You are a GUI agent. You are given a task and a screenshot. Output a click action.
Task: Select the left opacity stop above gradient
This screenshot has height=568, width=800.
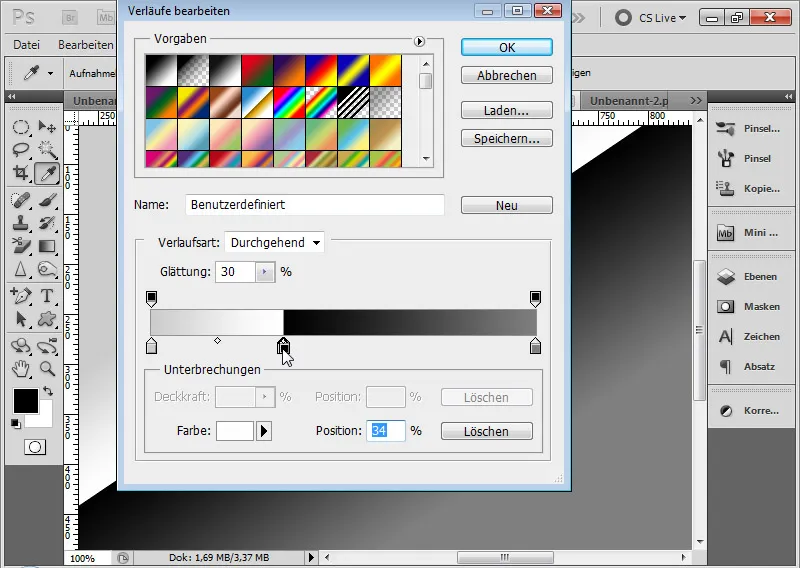pyautogui.click(x=151, y=299)
